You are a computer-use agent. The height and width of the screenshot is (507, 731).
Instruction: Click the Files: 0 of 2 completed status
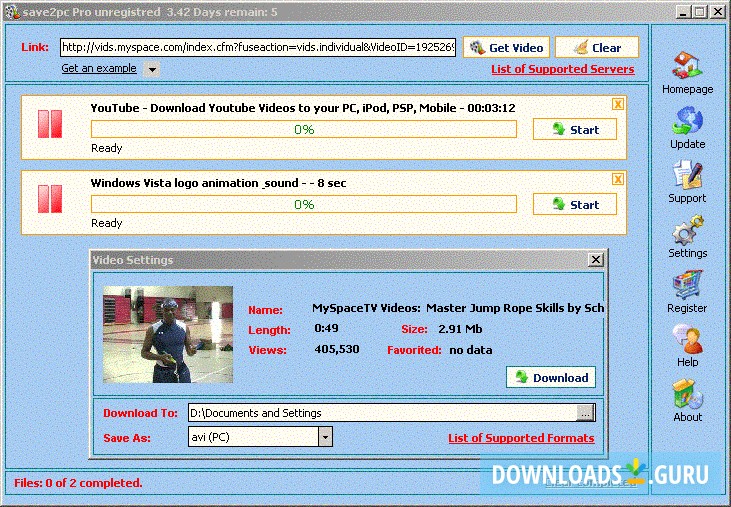(78, 483)
